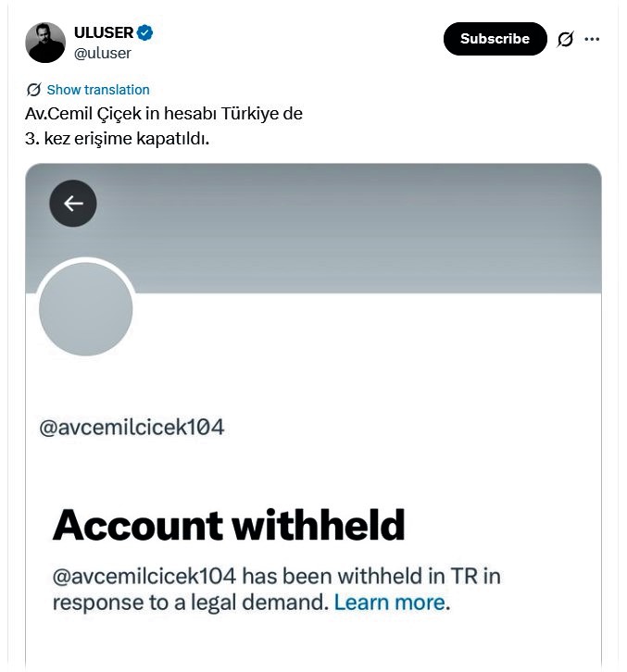Open ULUSER's profile picture
Viewport: 627px width, 672px height.
pyautogui.click(x=45, y=43)
